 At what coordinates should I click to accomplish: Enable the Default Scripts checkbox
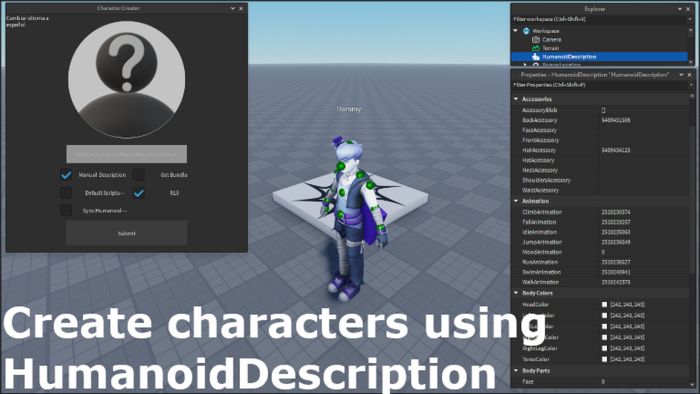coord(66,193)
